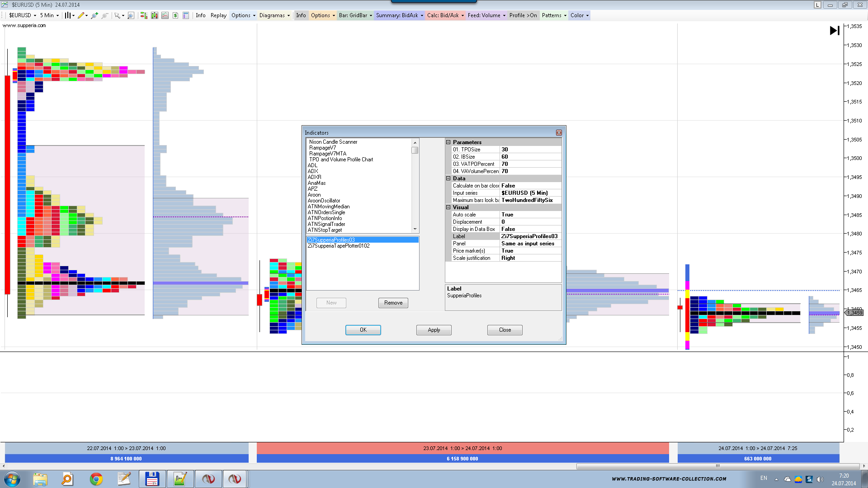Click the Remove button
Viewport: 868px width, 488px height.
pos(393,303)
